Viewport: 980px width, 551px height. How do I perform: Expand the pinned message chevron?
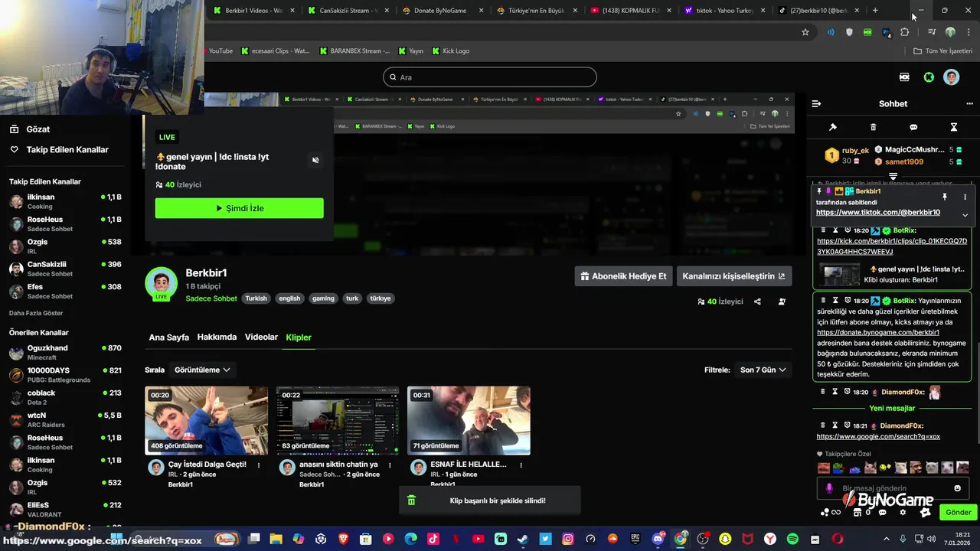[x=965, y=215]
